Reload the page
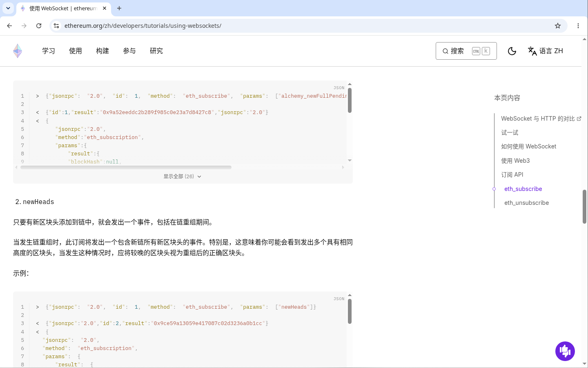 click(x=39, y=26)
